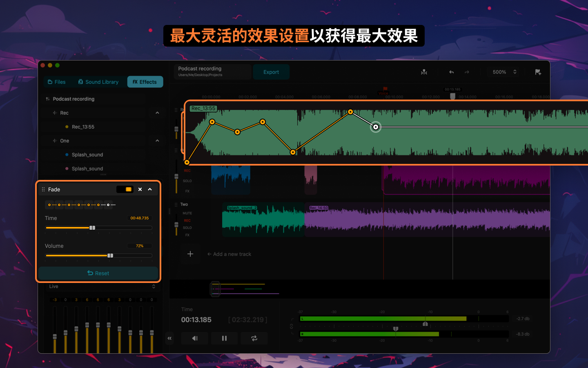Collapse the Rec group chevron
Image resolution: width=588 pixels, height=368 pixels.
click(157, 113)
